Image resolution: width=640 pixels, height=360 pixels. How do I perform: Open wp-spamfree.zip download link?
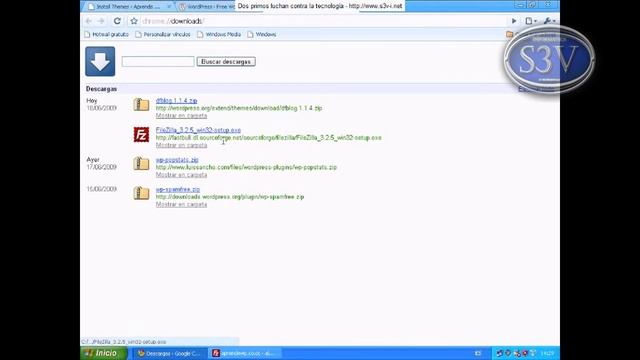pyautogui.click(x=178, y=189)
